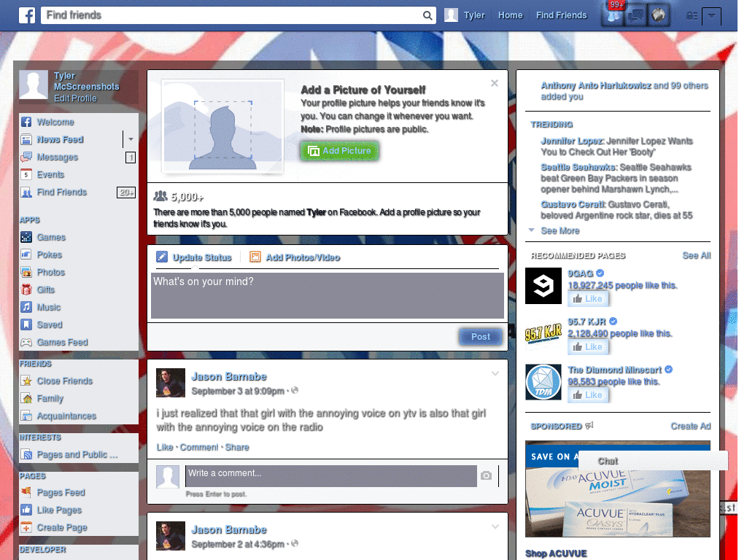Click the Post button
Image resolution: width=747 pixels, height=560 pixels.
[481, 337]
